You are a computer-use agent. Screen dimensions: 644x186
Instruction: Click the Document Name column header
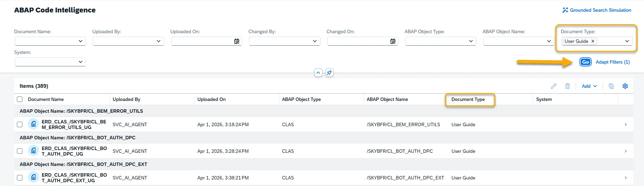[x=46, y=99]
